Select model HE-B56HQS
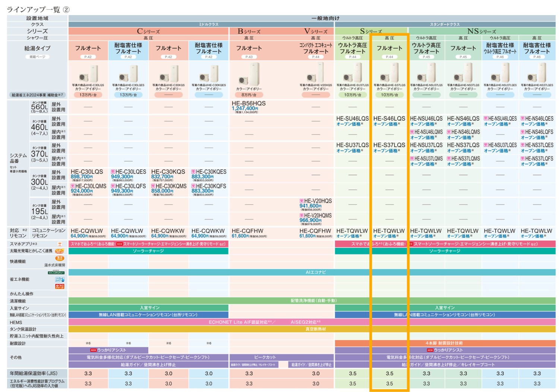Screen dimensions: 559x392 click(249, 103)
